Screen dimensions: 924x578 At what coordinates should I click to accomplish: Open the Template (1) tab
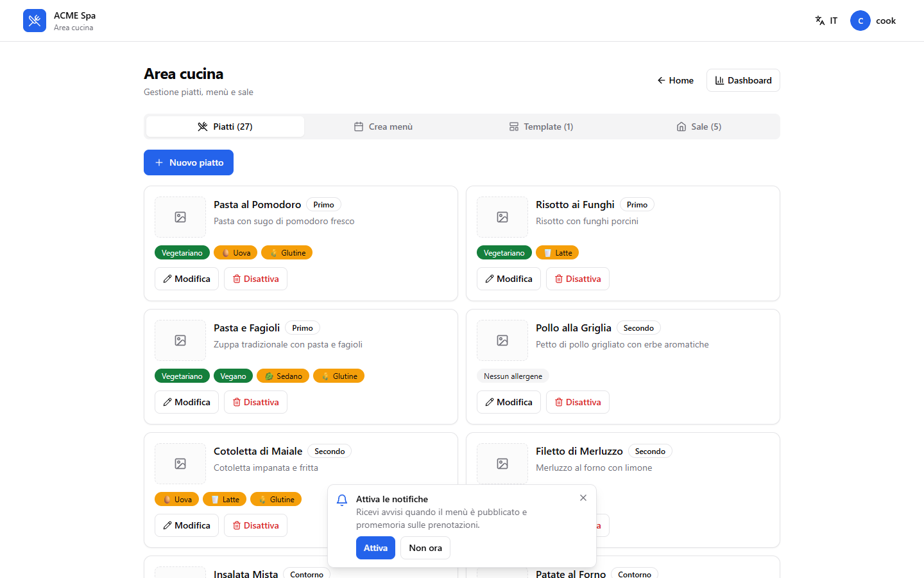pos(541,127)
